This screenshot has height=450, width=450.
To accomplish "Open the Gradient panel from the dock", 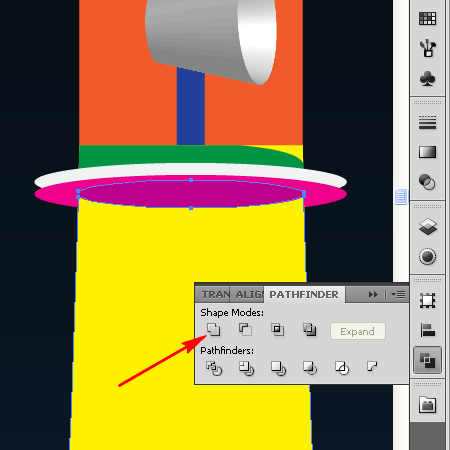I will (x=427, y=152).
